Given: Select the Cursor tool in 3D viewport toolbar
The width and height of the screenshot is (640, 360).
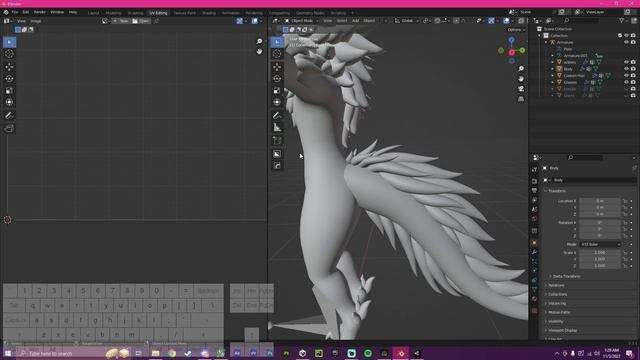Looking at the screenshot, I should pyautogui.click(x=277, y=53).
